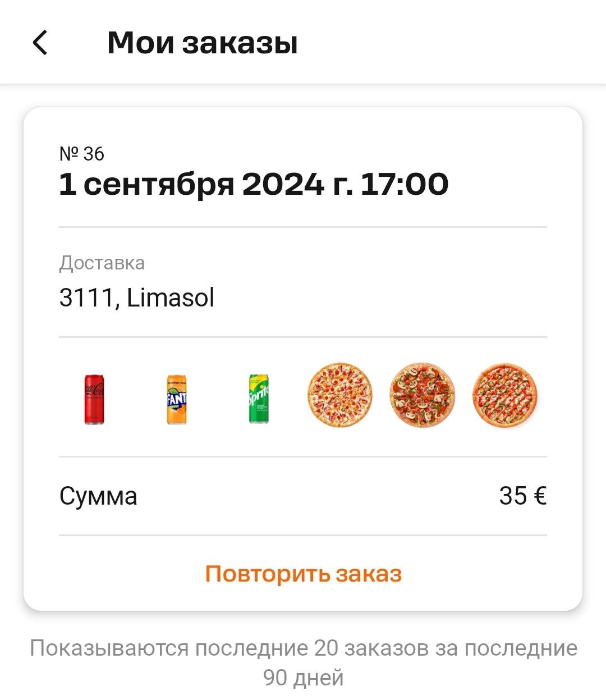Click the "35 €" order total
606x700 pixels.
[522, 496]
